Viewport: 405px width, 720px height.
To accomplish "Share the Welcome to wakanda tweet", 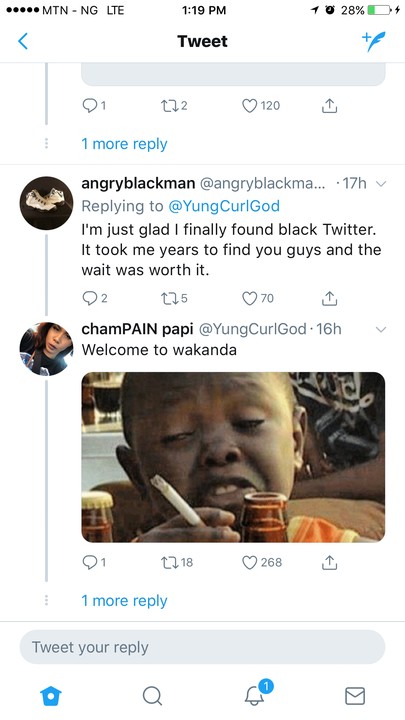I will (329, 562).
